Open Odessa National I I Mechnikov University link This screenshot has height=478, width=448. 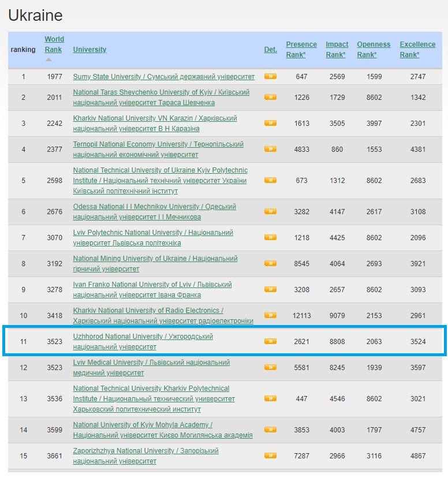tap(155, 211)
